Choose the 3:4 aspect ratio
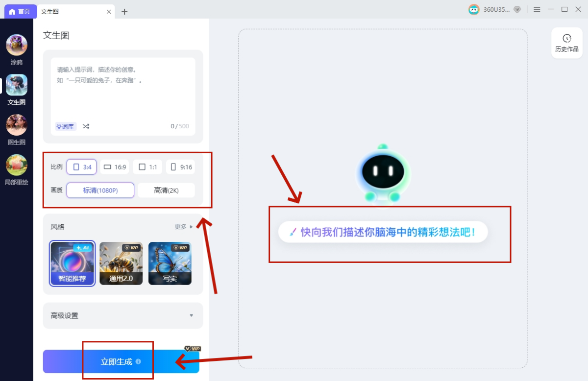 82,167
